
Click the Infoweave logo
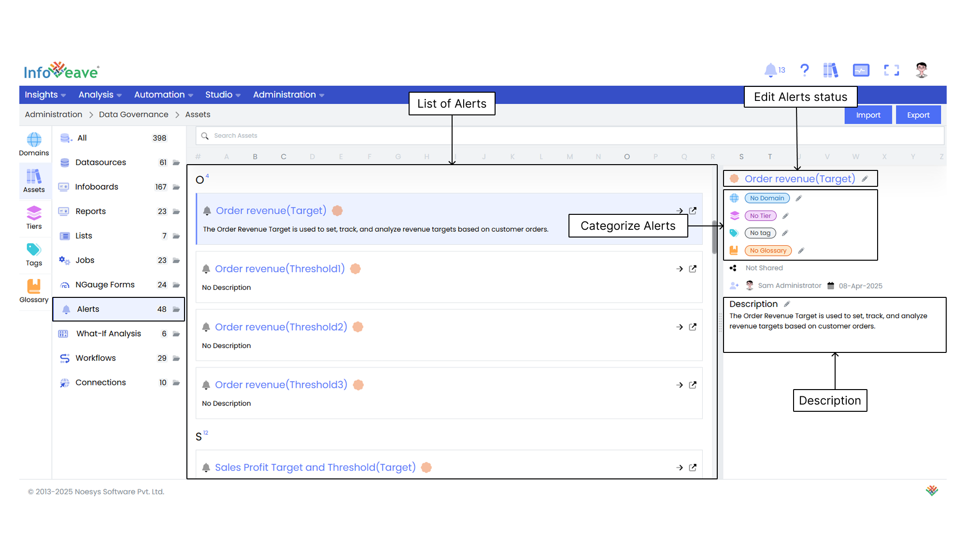point(62,71)
